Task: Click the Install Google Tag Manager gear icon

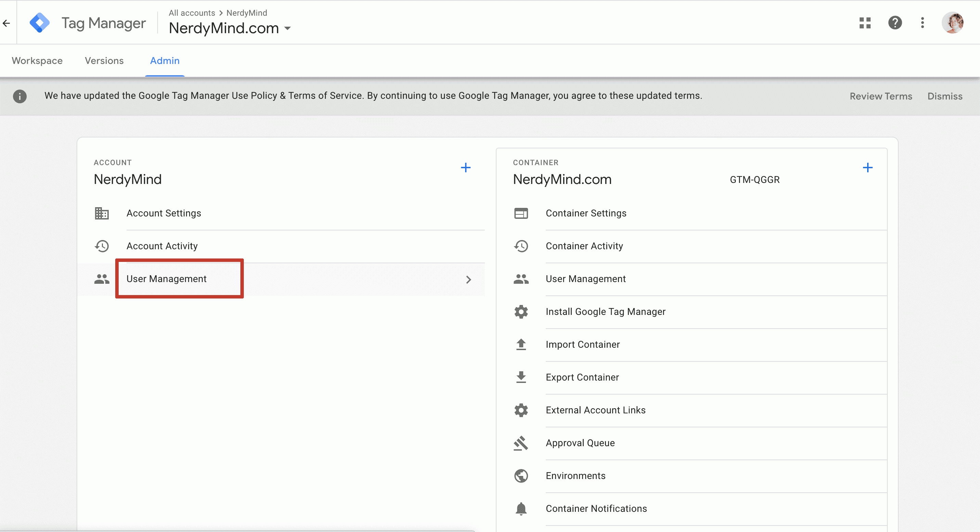Action: point(521,312)
